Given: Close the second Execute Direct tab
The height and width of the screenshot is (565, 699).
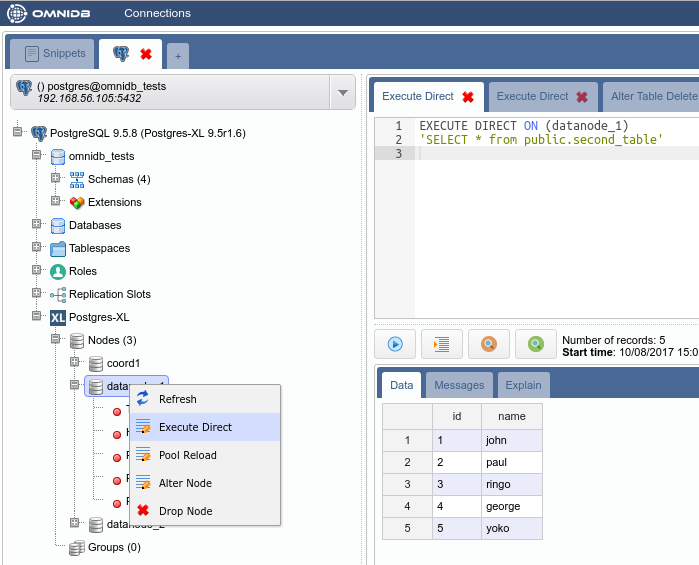Looking at the screenshot, I should click(582, 97).
